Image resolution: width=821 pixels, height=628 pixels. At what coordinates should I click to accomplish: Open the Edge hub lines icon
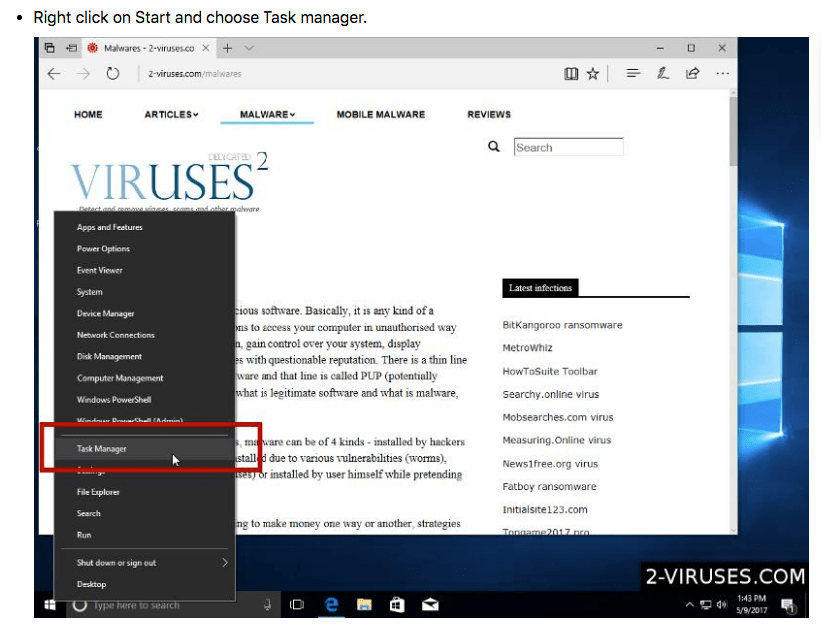pyautogui.click(x=633, y=73)
